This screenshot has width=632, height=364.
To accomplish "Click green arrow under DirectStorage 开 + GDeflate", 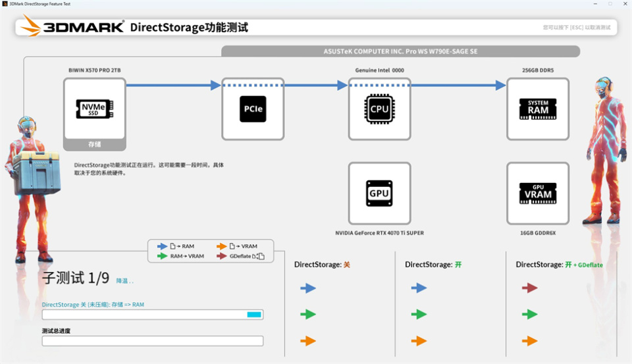I will coord(529,315).
